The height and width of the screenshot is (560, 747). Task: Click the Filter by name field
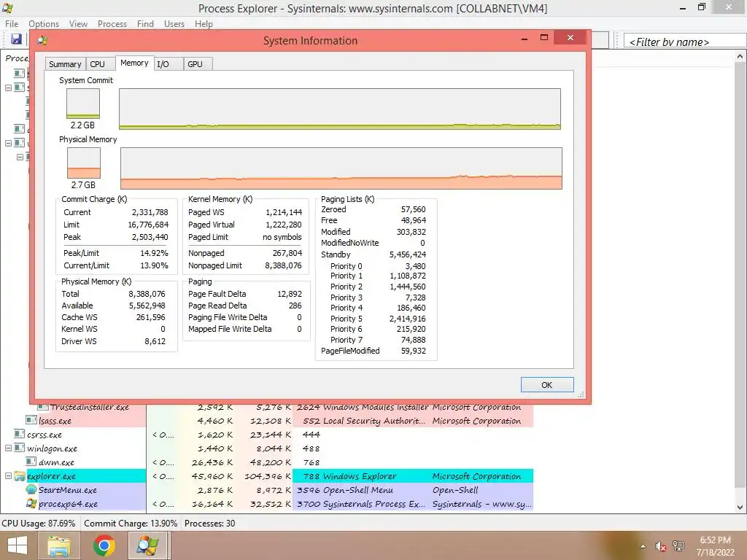tap(685, 42)
